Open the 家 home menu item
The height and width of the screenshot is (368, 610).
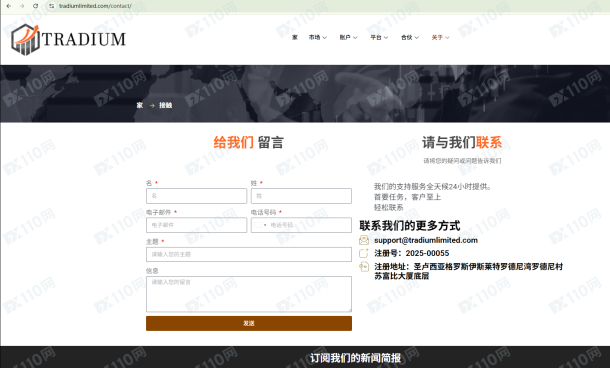pyautogui.click(x=295, y=37)
